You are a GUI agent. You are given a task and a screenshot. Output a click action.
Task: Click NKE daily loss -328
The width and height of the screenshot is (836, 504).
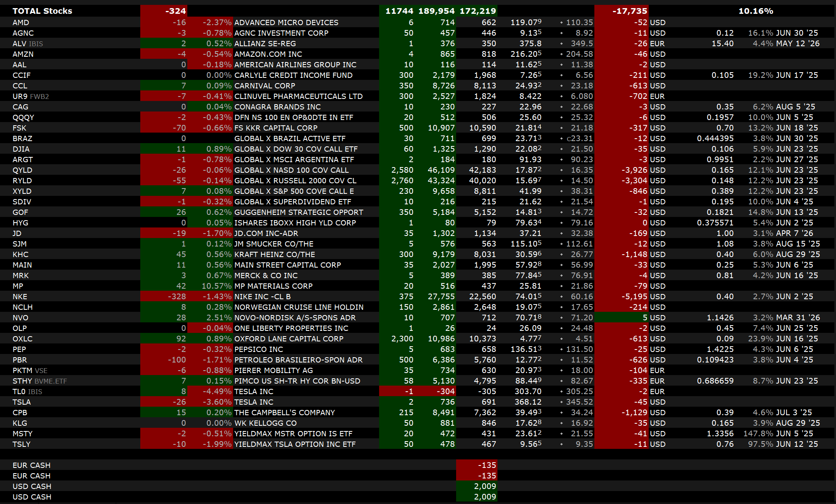click(177, 296)
